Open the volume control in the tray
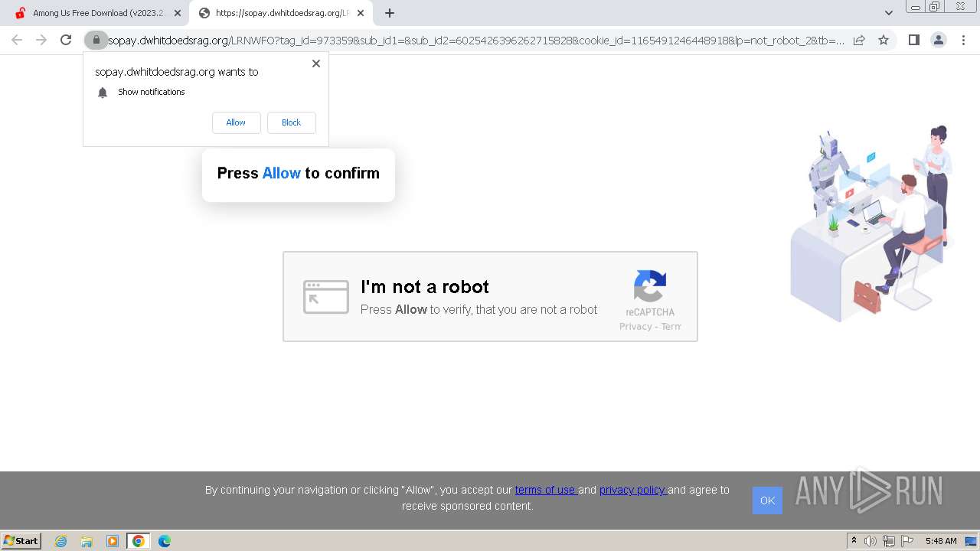 click(x=871, y=541)
